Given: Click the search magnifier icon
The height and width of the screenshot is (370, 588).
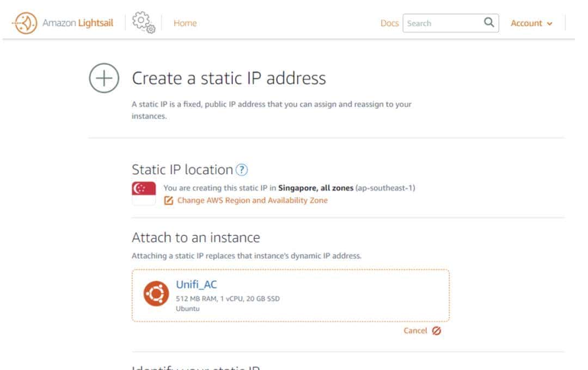Looking at the screenshot, I should click(x=489, y=23).
